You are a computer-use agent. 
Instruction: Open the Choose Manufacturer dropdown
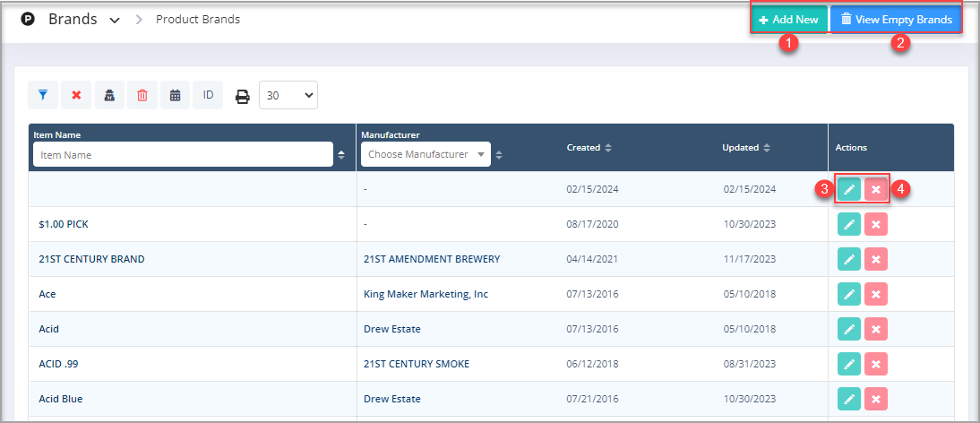click(426, 154)
